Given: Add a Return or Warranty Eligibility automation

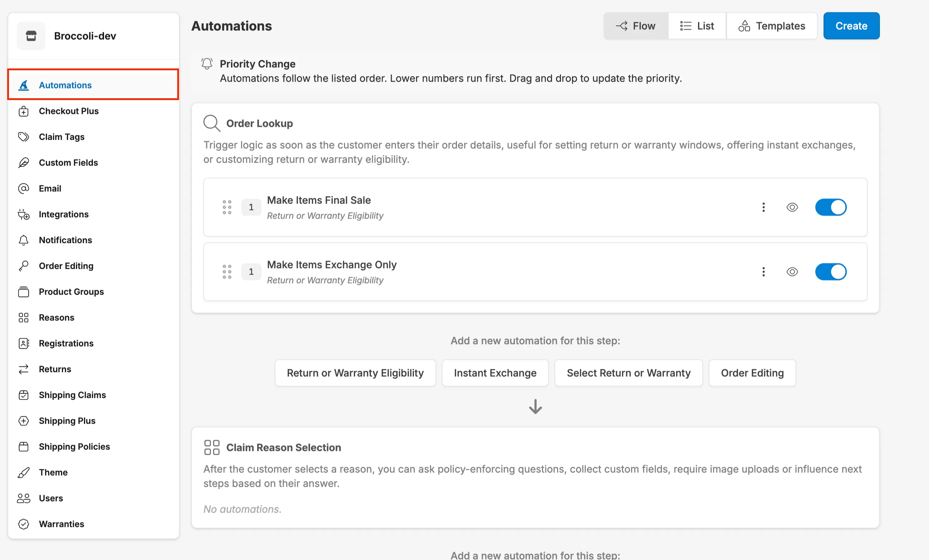Looking at the screenshot, I should pos(355,373).
